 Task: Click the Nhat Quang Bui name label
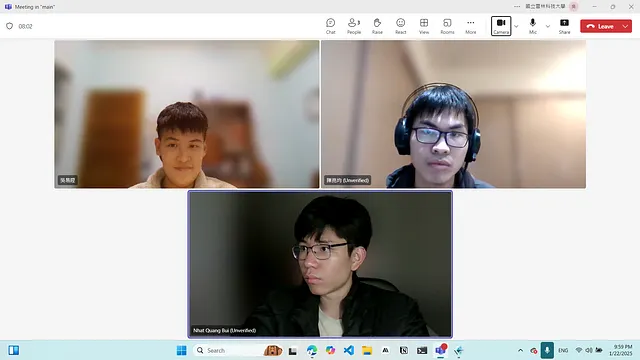point(224,330)
